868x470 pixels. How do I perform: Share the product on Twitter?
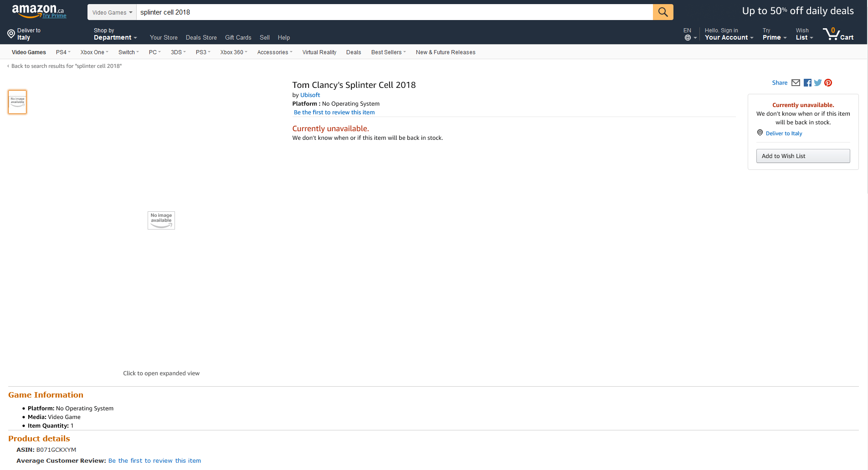[818, 83]
